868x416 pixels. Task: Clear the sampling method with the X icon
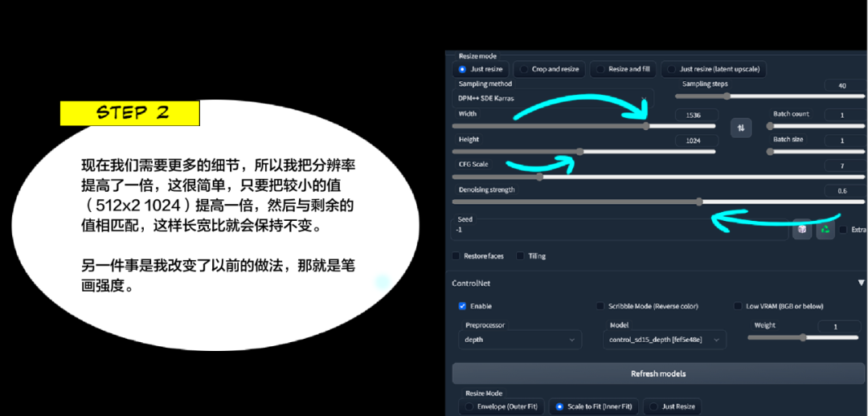click(x=644, y=99)
